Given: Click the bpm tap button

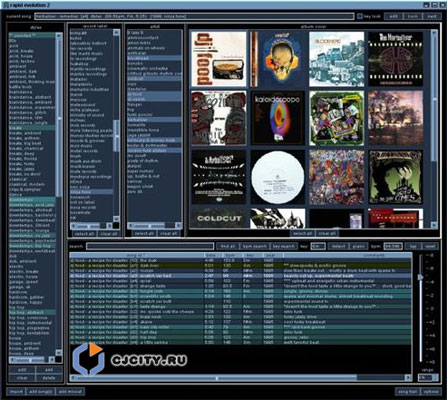Looking at the screenshot, I should pos(413,246).
